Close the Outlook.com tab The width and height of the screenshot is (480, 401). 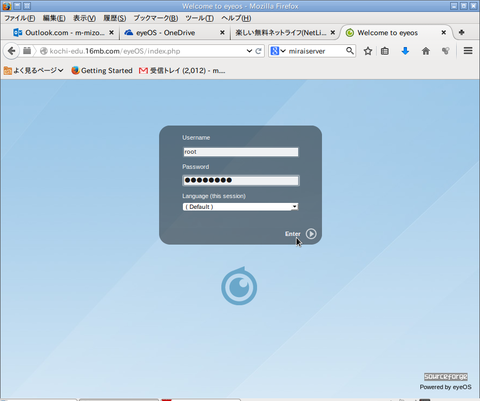pos(111,32)
